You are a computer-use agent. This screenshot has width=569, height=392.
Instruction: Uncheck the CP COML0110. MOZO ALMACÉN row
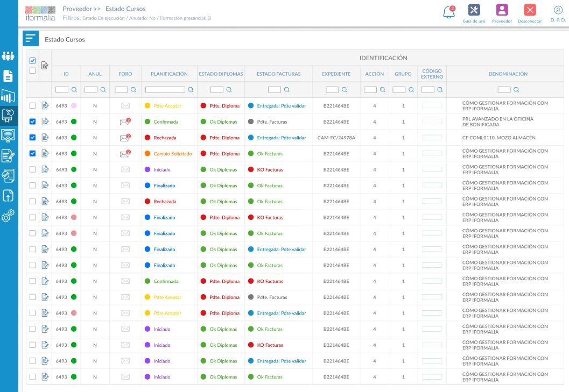[32, 138]
